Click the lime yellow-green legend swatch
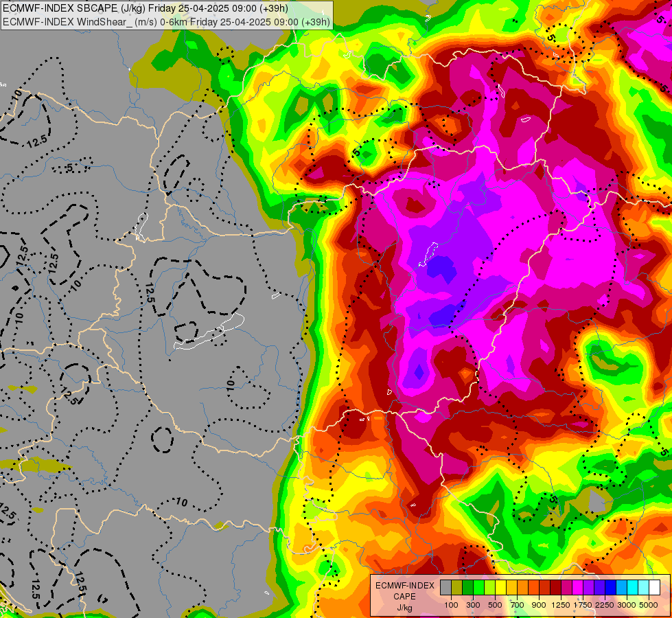672x618 pixels. 489,588
